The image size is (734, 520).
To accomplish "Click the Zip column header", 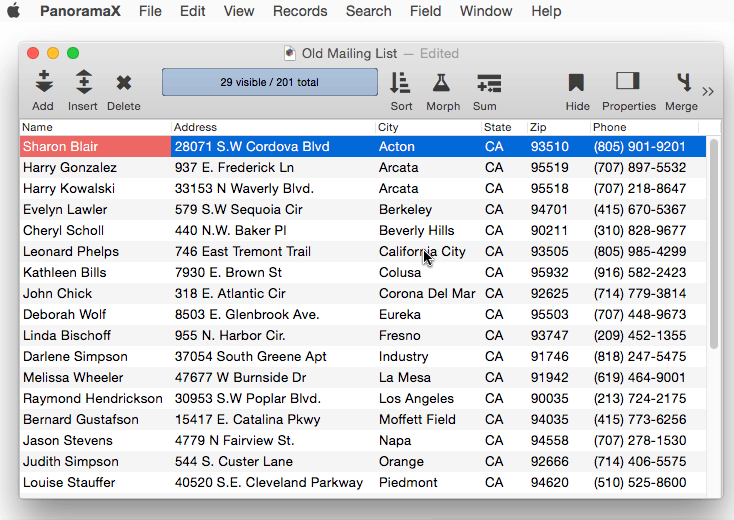I will click(558, 127).
